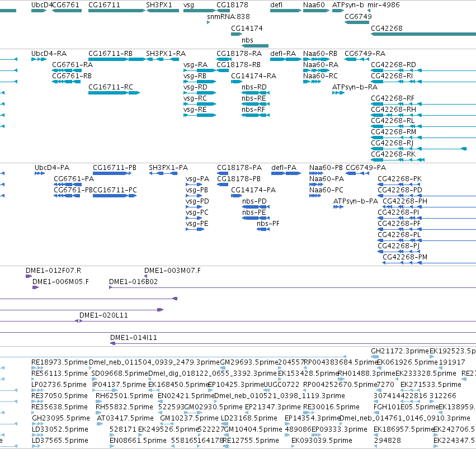The width and height of the screenshot is (476, 449).
Task: Select the RE18973.5prime EST label
Action: [59, 362]
